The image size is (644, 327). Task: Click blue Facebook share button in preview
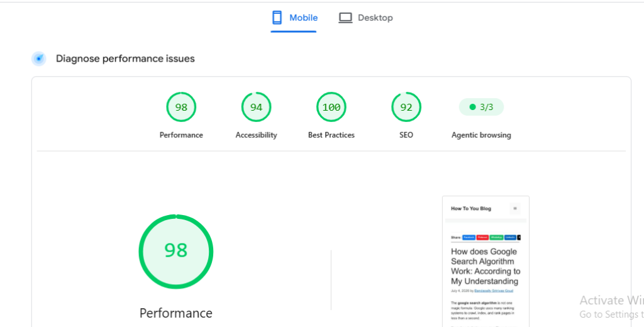tap(469, 238)
